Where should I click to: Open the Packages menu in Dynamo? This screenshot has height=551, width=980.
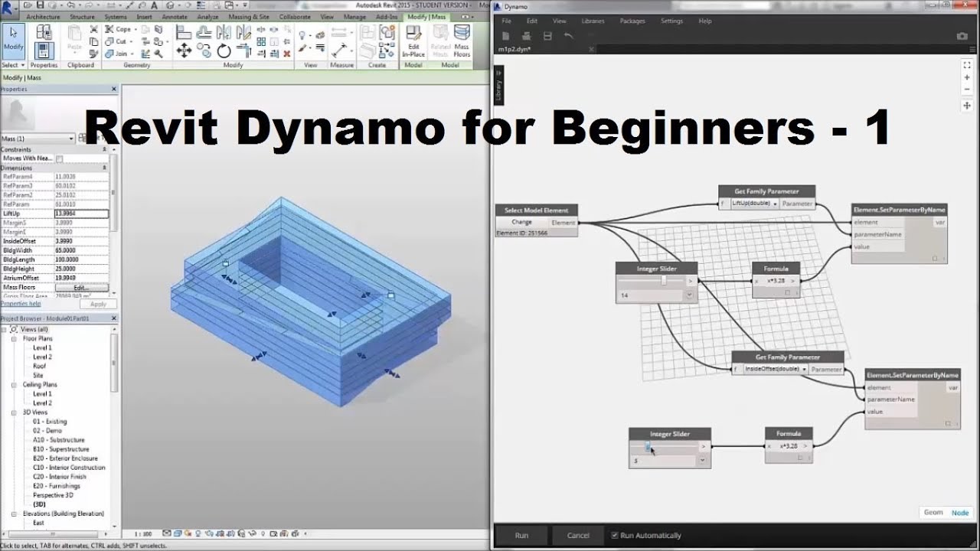coord(632,21)
